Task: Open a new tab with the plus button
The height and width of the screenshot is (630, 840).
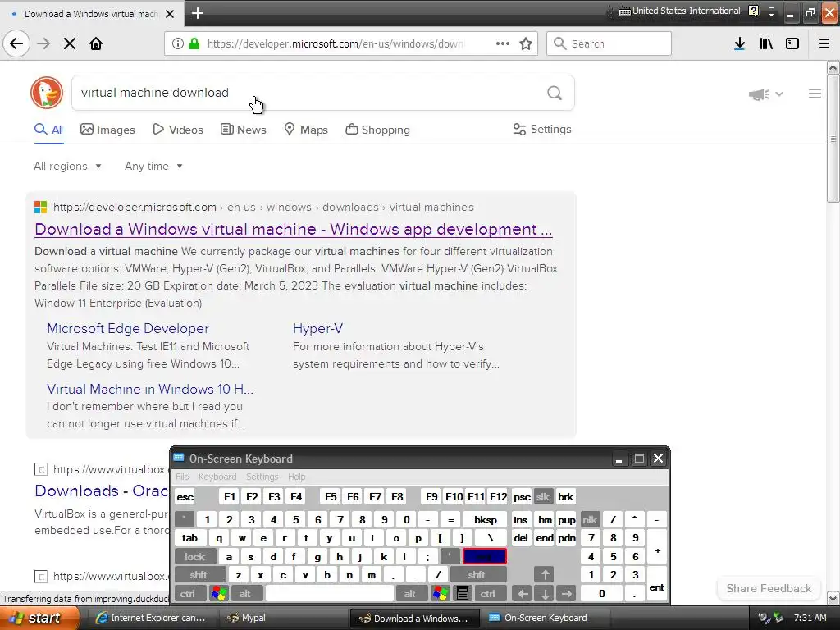Action: [x=197, y=13]
